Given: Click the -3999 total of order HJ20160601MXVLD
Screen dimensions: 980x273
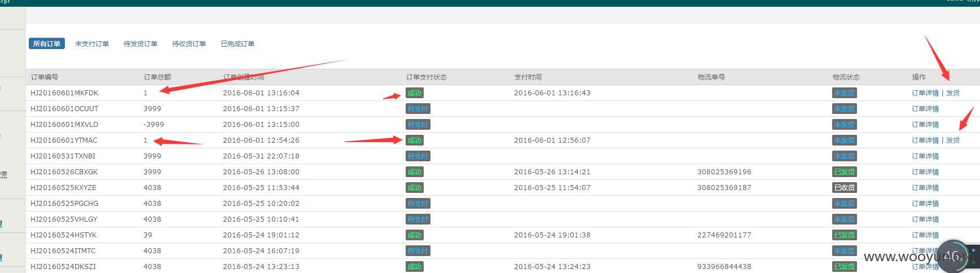Looking at the screenshot, I should click(x=154, y=125).
